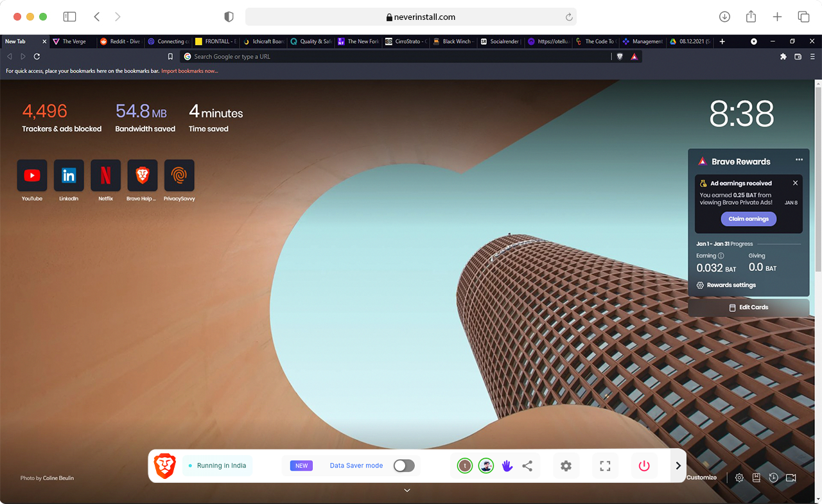This screenshot has width=822, height=504.
Task: Switch to the Ichicraft Boards tab
Action: coord(263,41)
